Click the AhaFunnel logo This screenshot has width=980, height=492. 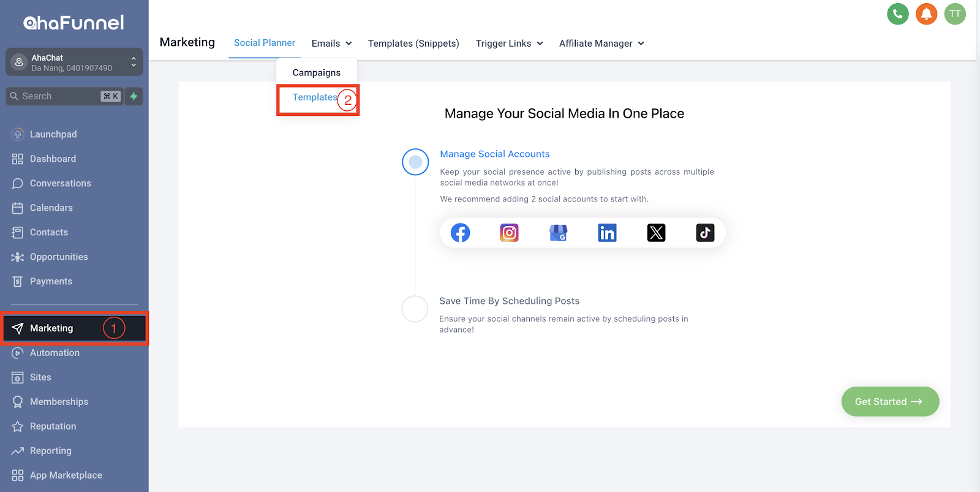pos(73,23)
